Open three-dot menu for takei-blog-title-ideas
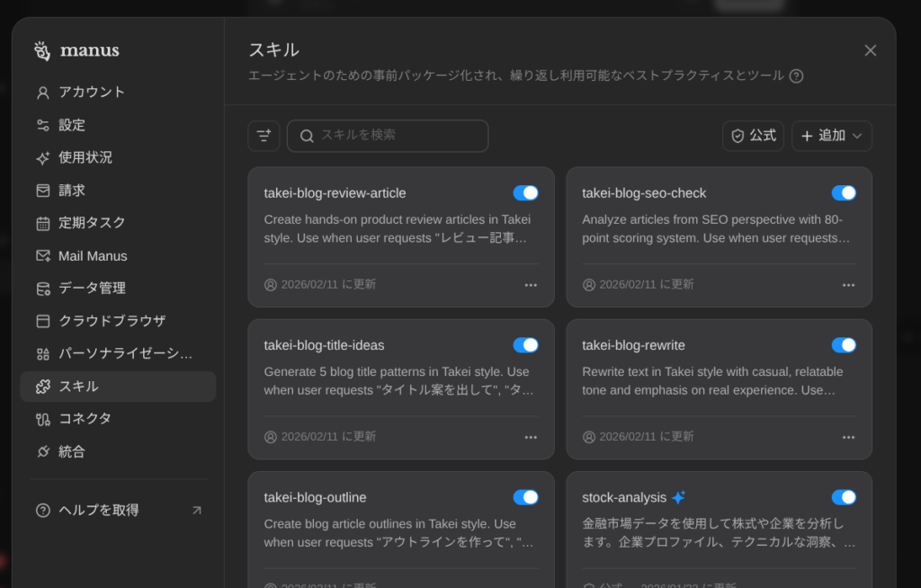921x588 pixels. pyautogui.click(x=531, y=437)
